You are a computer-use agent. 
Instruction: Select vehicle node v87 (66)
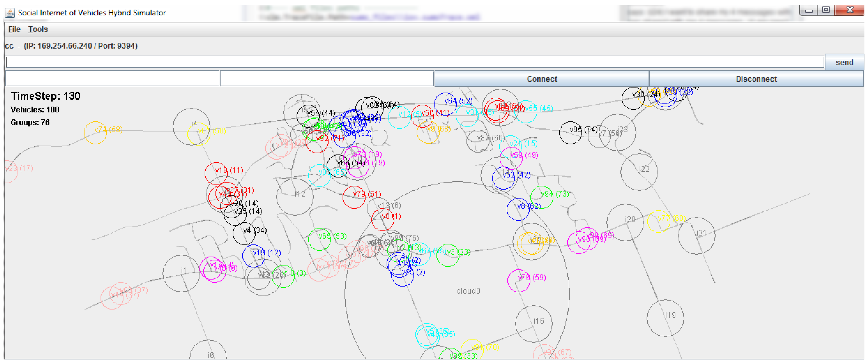[478, 141]
